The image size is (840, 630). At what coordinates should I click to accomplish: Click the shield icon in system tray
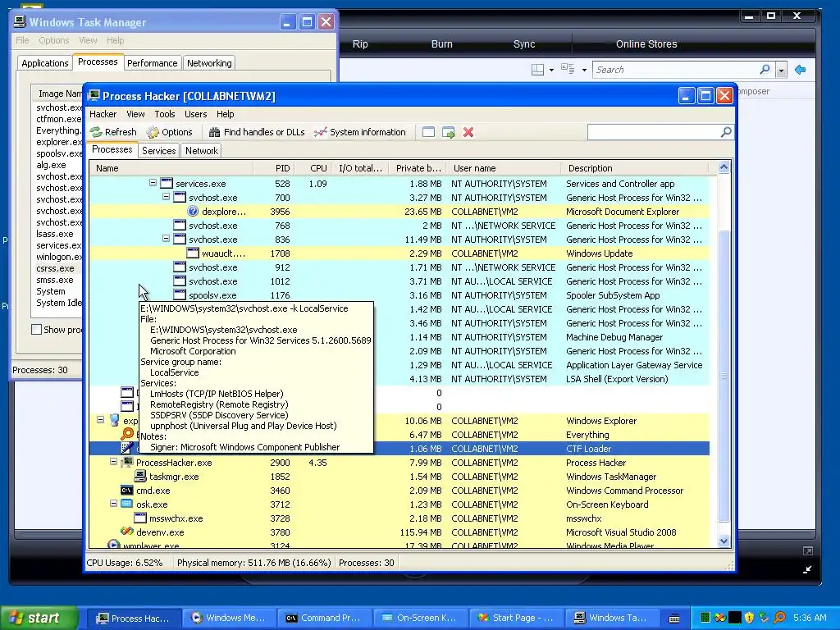pyautogui.click(x=749, y=618)
